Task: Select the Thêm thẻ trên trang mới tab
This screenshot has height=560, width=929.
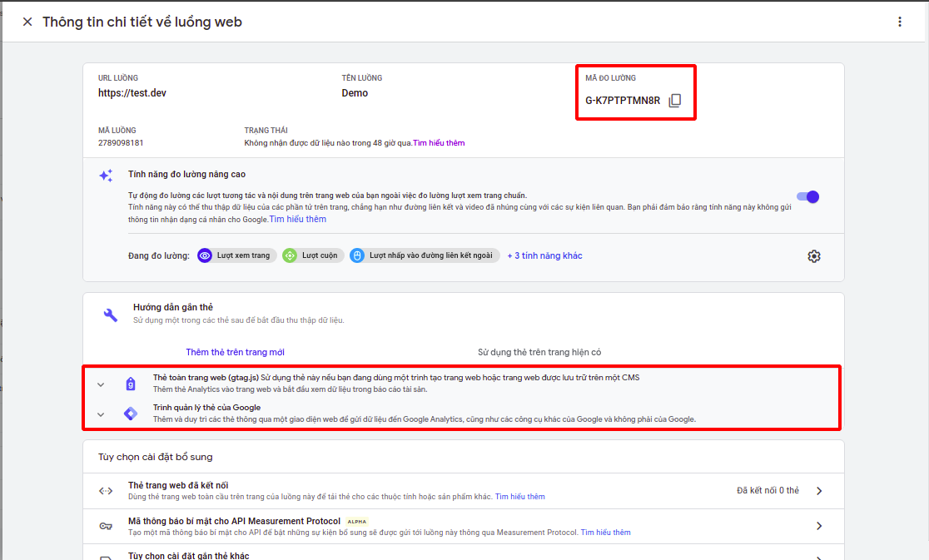Action: (236, 352)
